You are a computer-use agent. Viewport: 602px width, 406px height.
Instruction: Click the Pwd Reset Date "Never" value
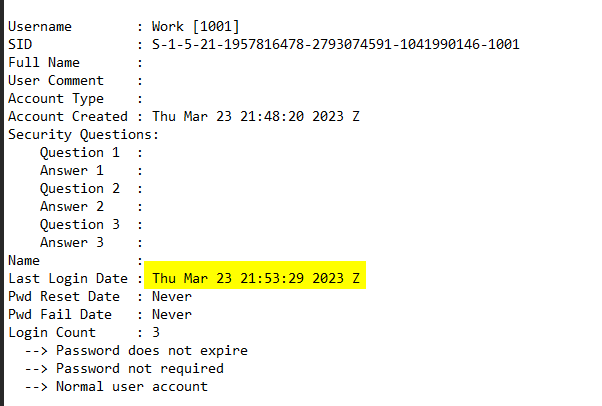(x=172, y=296)
